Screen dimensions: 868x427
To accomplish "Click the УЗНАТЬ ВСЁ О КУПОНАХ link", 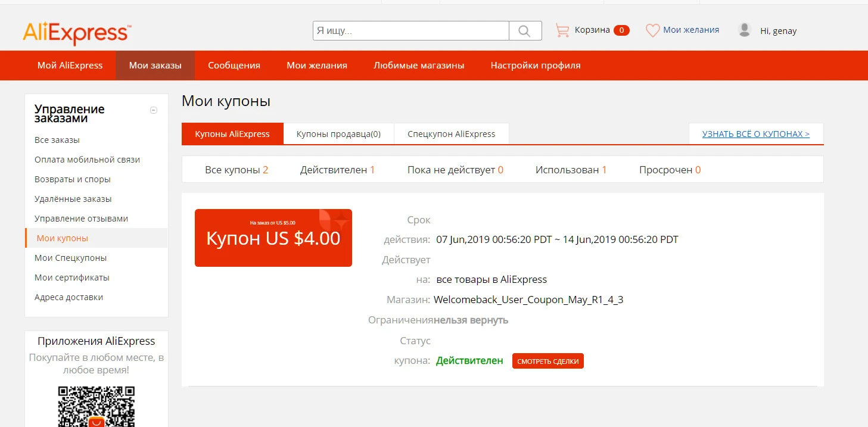I will click(x=756, y=134).
